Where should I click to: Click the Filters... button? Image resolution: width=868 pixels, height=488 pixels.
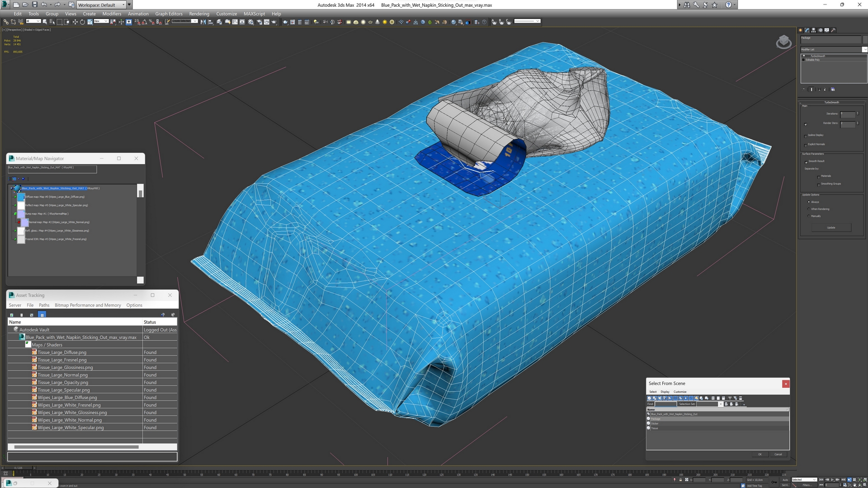point(807,485)
